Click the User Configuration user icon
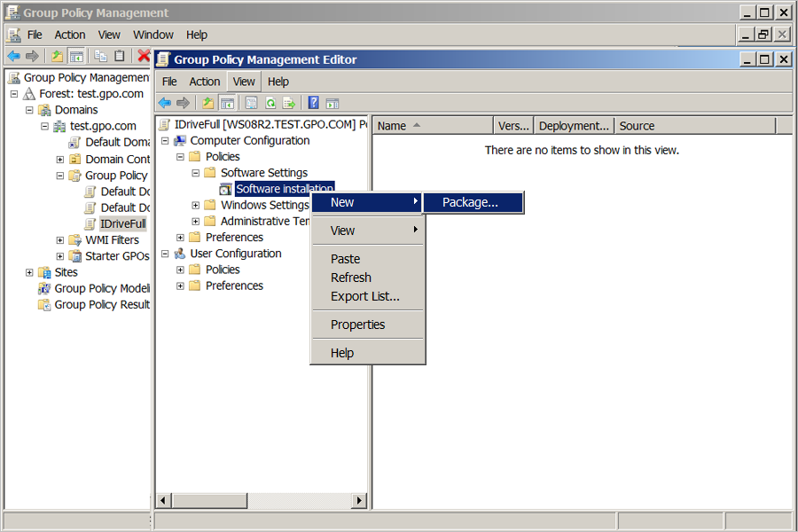This screenshot has width=798, height=532. click(180, 254)
